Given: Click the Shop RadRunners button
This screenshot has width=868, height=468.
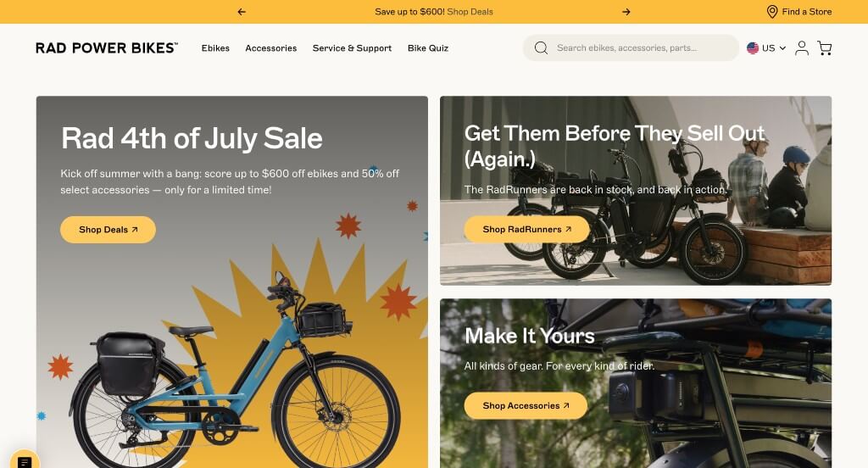Looking at the screenshot, I should click(x=526, y=229).
